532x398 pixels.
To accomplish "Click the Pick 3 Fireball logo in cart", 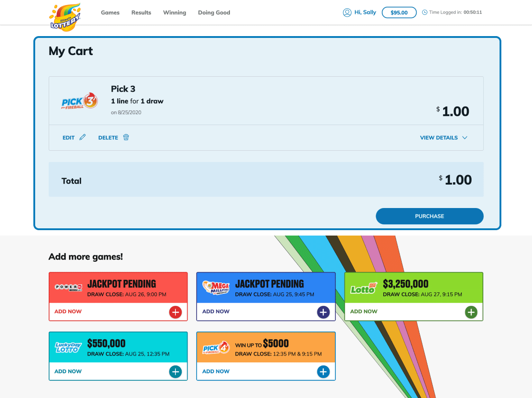I will point(79,101).
